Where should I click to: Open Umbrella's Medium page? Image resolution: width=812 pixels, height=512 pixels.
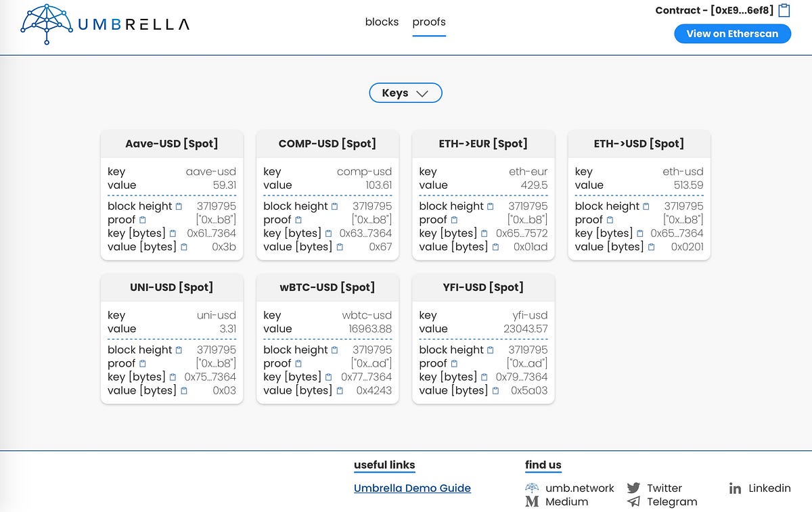532,501
